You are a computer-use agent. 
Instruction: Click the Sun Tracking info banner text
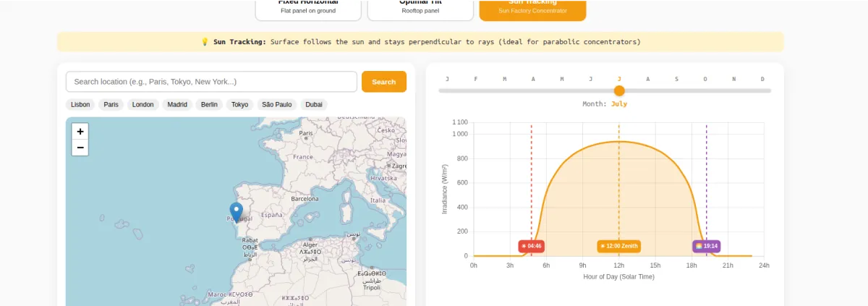point(420,42)
